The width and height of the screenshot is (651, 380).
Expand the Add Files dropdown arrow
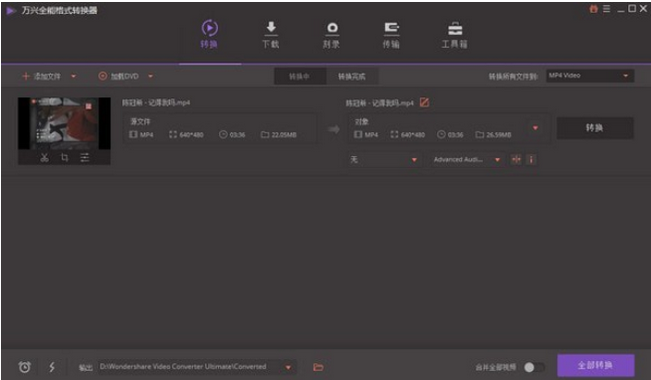[73, 76]
